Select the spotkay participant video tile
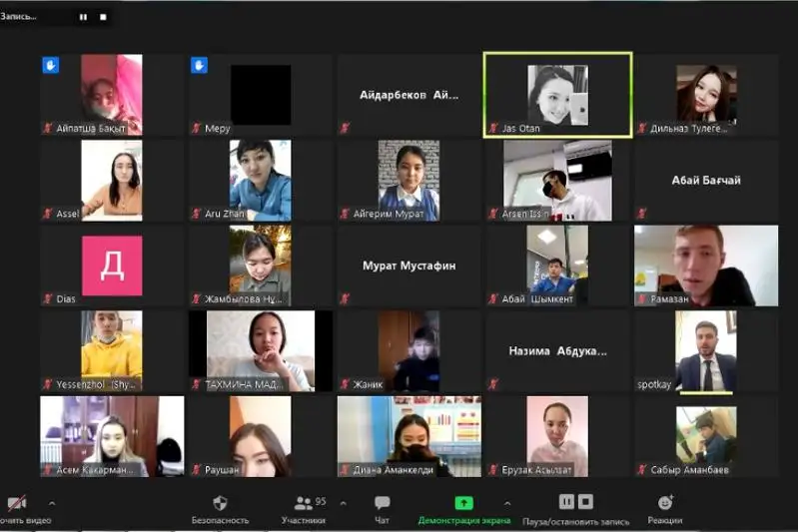The image size is (798, 532). coord(706,350)
